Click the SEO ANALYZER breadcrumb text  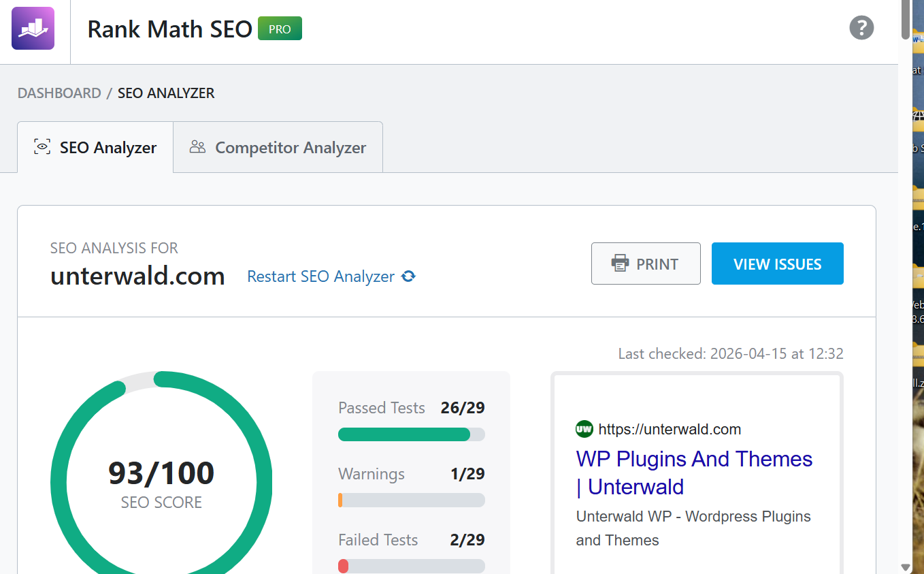click(166, 93)
